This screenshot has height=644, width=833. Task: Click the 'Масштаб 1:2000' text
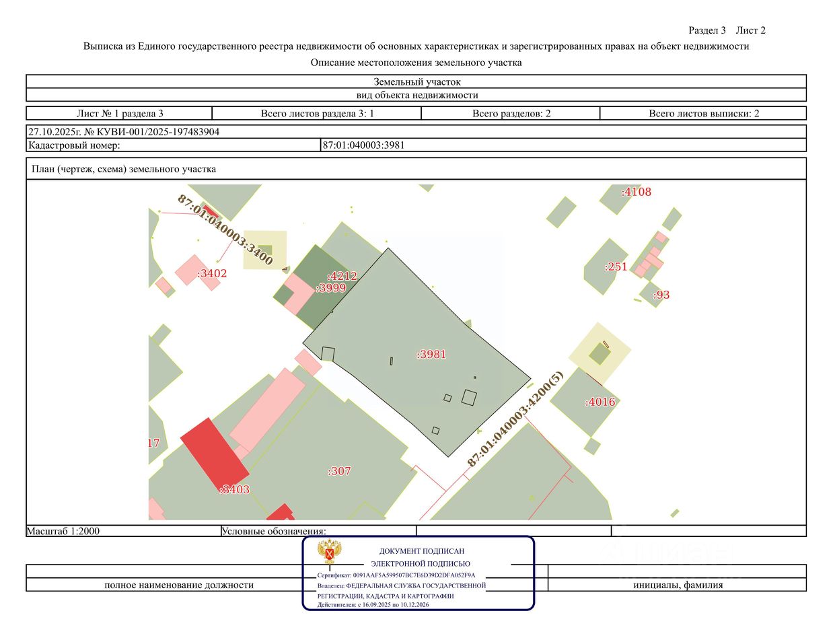pyautogui.click(x=63, y=531)
